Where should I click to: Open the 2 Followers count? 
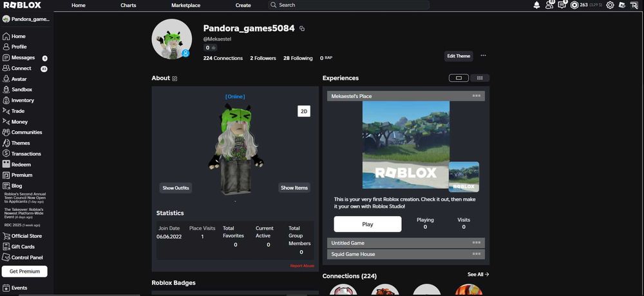click(263, 59)
